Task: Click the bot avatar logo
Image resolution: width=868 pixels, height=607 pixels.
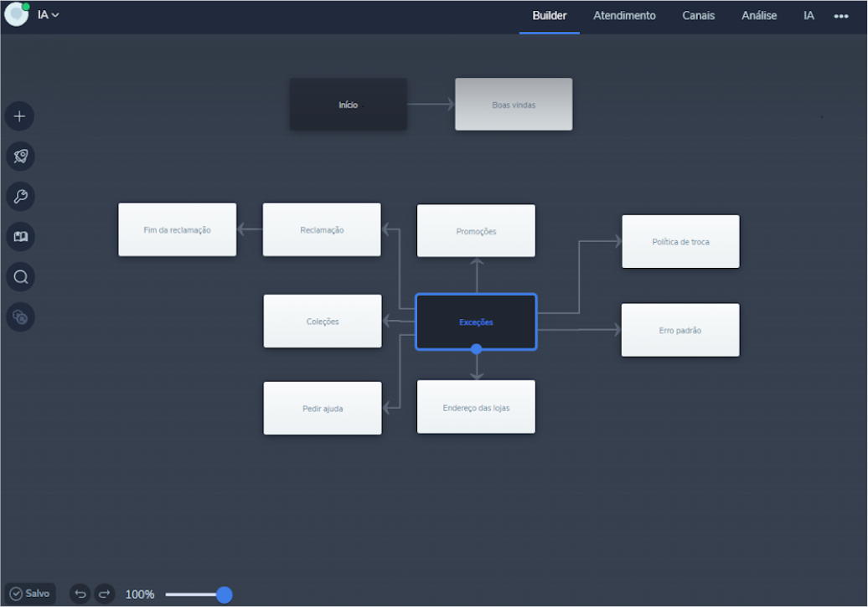Action: tap(17, 15)
